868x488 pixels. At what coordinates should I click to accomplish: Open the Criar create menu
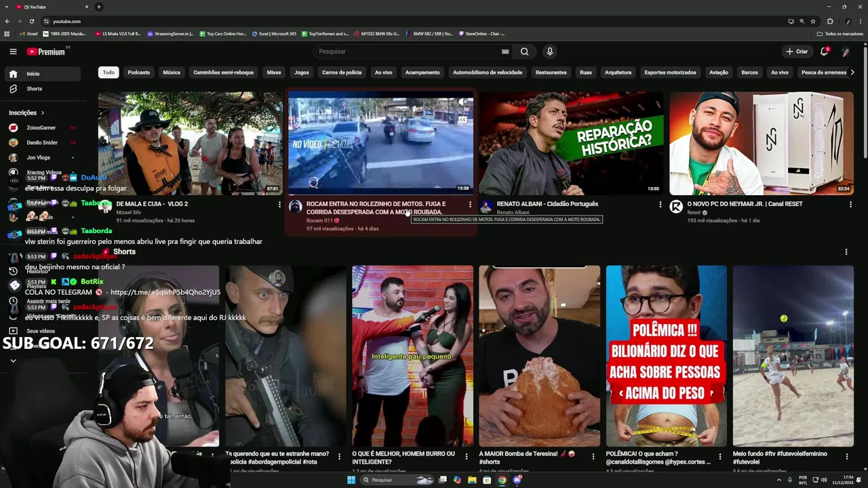(797, 52)
